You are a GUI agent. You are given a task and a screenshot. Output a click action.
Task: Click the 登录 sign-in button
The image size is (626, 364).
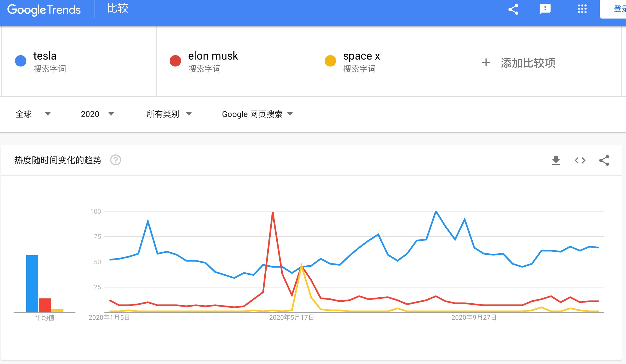point(618,9)
